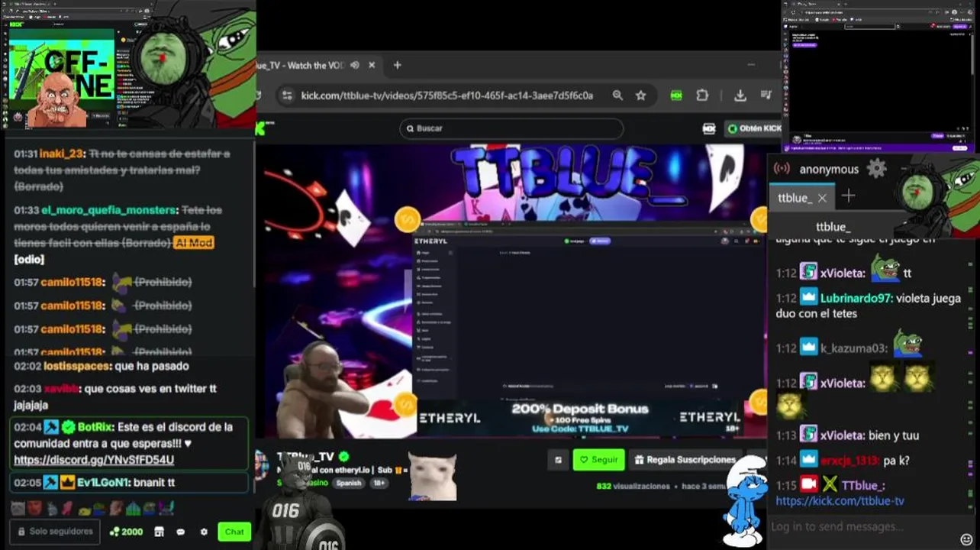Click the theater mode icon left of Seguir
The width and height of the screenshot is (980, 550).
pyautogui.click(x=558, y=460)
